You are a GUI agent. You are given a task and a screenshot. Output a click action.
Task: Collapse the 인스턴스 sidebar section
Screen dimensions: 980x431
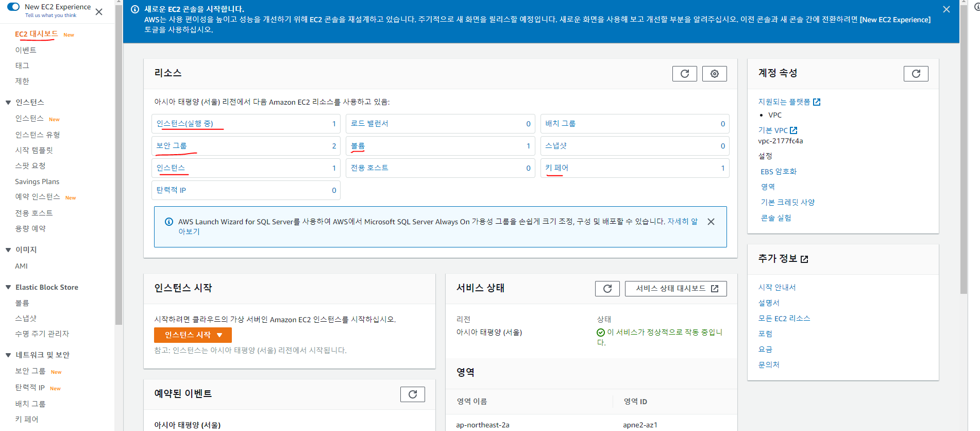click(x=8, y=103)
